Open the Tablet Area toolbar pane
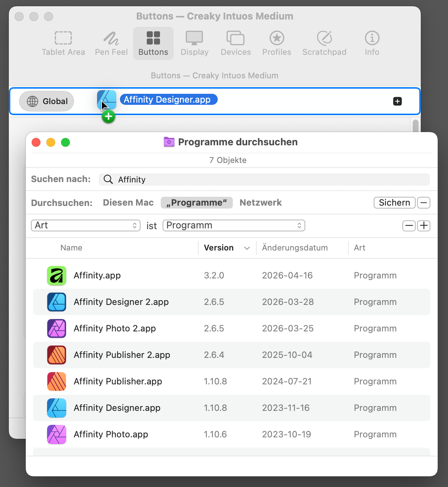Image resolution: width=448 pixels, height=487 pixels. point(63,43)
